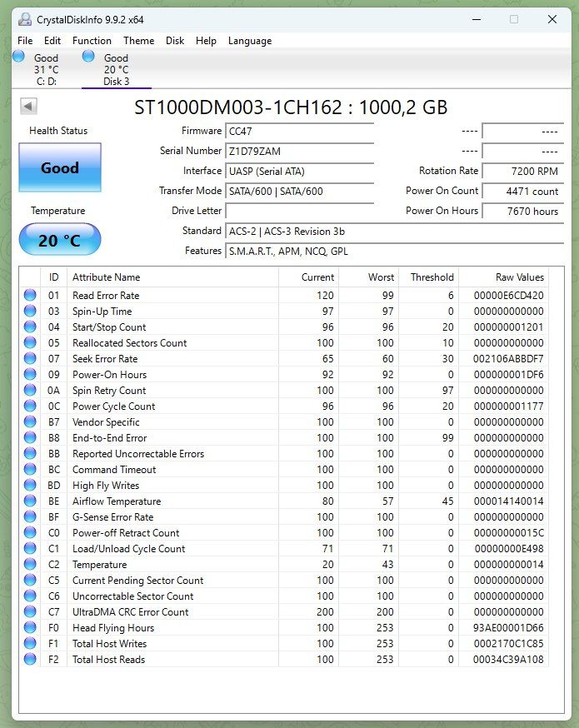Open the Edit menu

52,40
